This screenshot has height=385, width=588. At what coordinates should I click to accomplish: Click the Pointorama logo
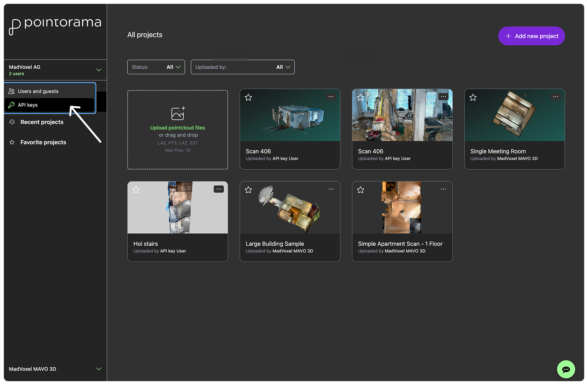tap(55, 25)
